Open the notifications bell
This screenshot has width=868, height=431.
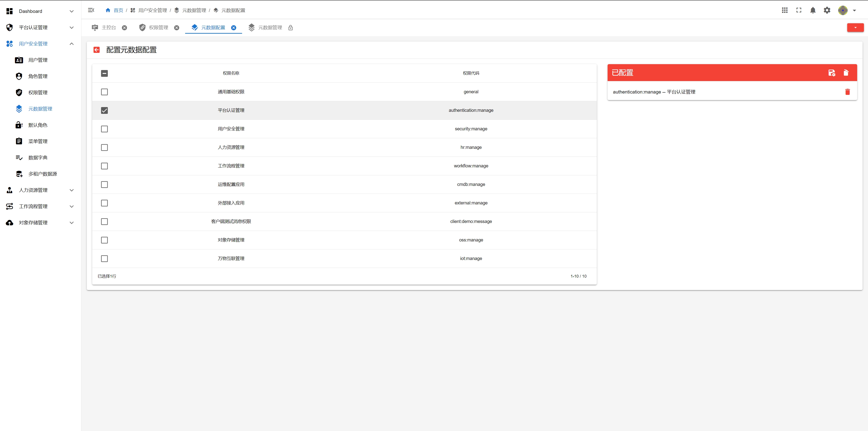tap(813, 10)
